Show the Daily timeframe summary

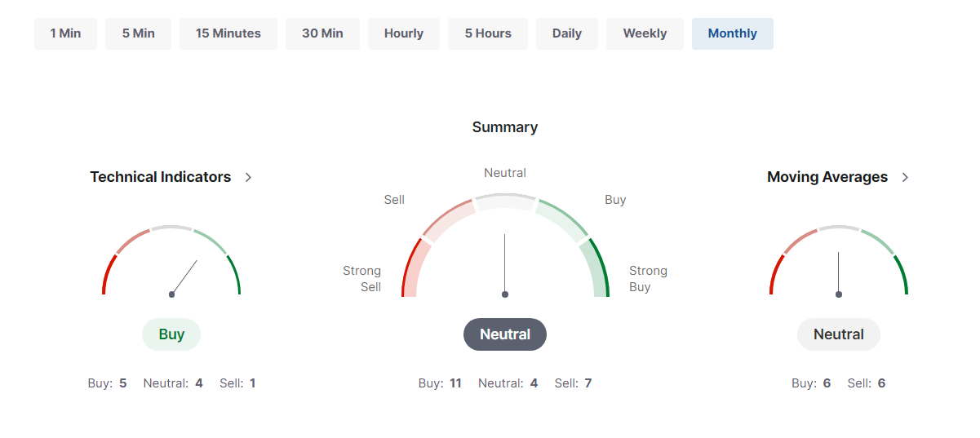[x=567, y=33]
